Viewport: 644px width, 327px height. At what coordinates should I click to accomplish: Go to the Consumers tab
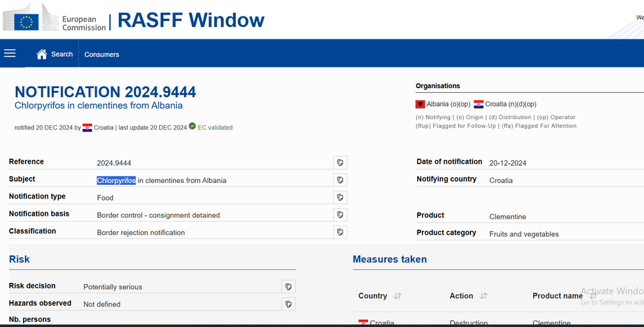(x=102, y=54)
